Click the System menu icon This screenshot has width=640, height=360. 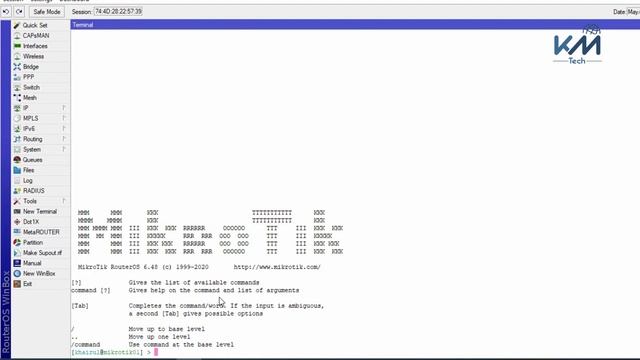(x=17, y=149)
